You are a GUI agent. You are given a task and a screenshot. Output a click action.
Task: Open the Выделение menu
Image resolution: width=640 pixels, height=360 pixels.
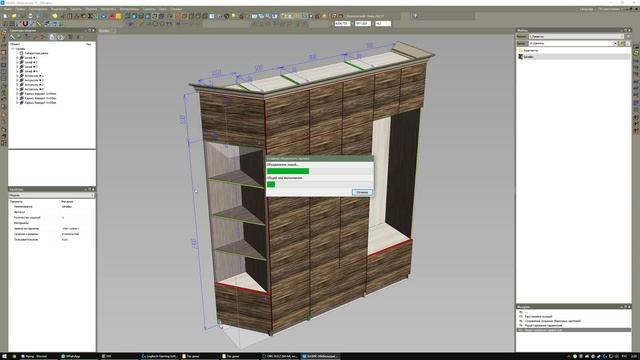pos(59,9)
